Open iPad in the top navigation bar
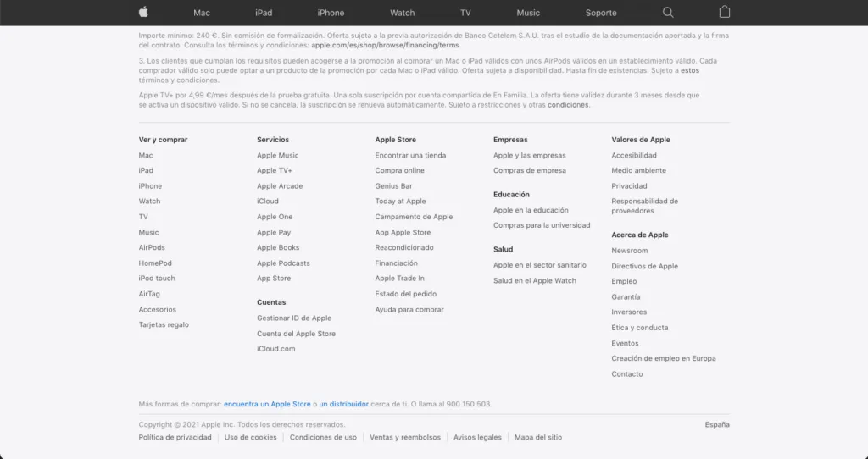Screen dimensions: 868x459 [x=264, y=13]
